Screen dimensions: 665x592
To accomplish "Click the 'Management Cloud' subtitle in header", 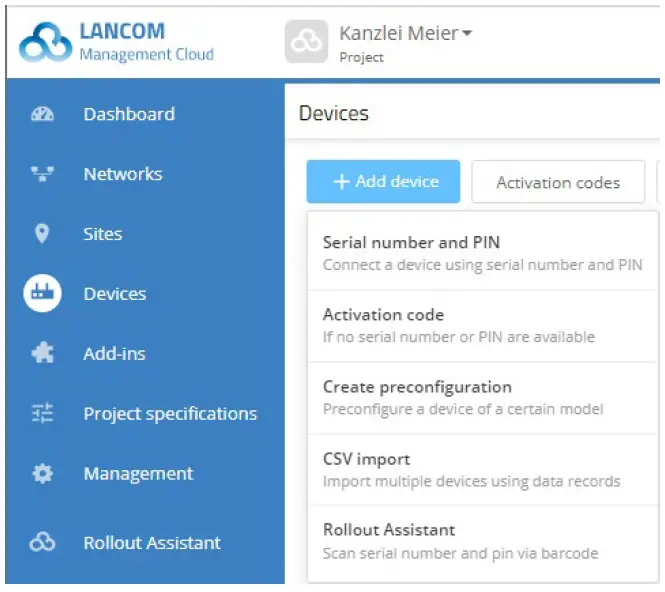I will click(x=147, y=54).
